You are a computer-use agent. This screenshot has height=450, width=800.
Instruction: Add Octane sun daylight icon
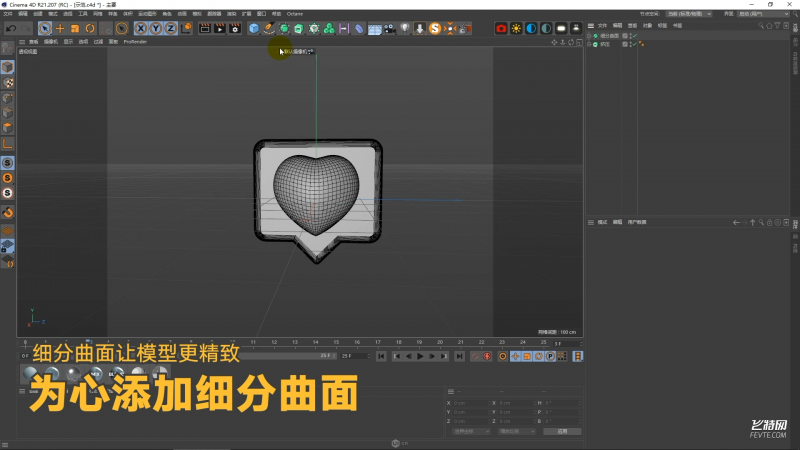click(x=516, y=28)
